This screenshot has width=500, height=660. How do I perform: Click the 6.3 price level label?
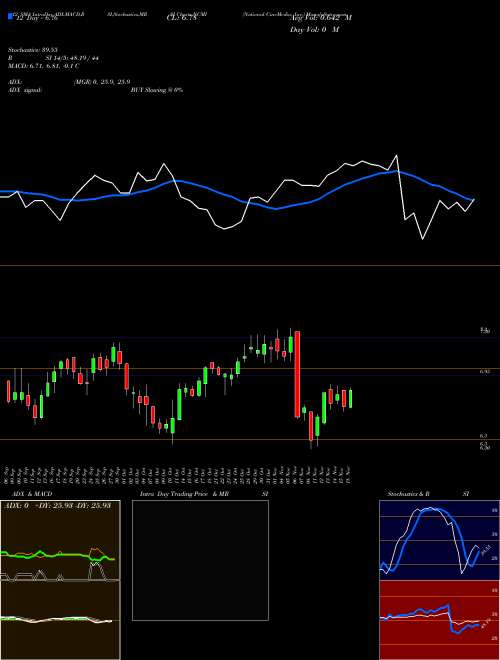(484, 436)
